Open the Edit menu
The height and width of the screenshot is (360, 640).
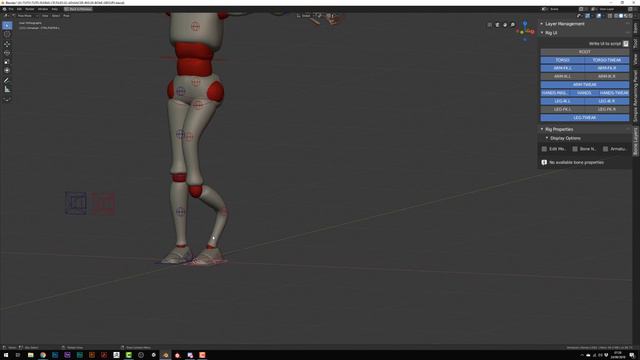coord(19,9)
